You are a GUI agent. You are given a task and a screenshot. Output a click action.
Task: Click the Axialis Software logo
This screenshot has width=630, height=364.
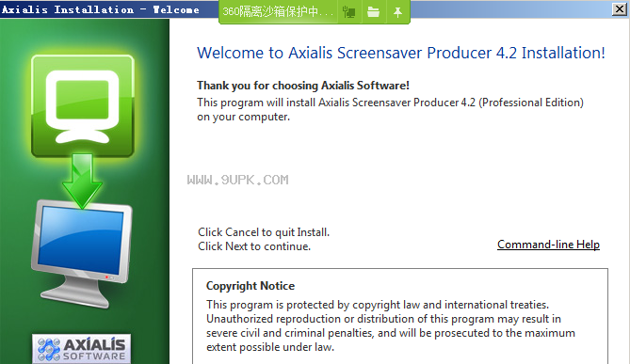coord(82,348)
